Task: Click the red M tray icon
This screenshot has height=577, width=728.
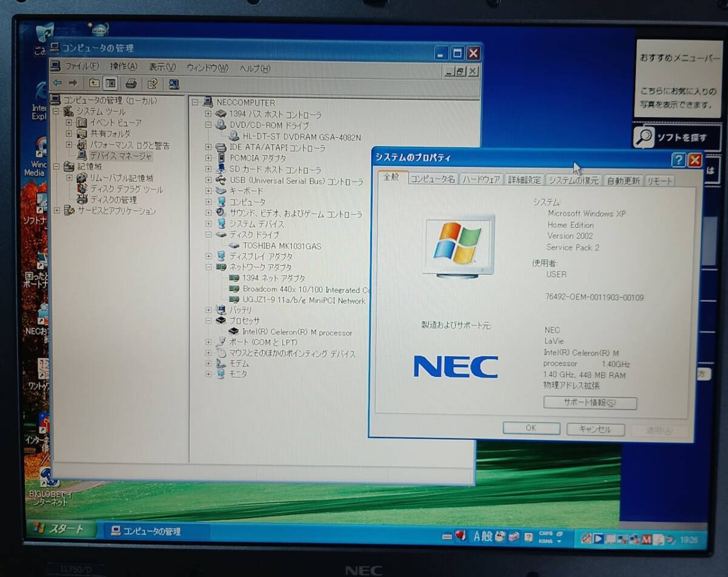Action: [x=647, y=538]
